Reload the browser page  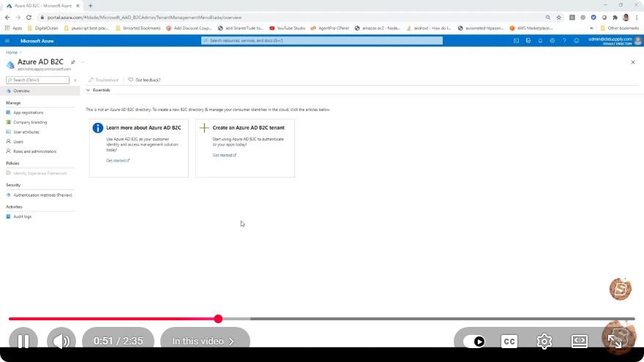point(29,18)
